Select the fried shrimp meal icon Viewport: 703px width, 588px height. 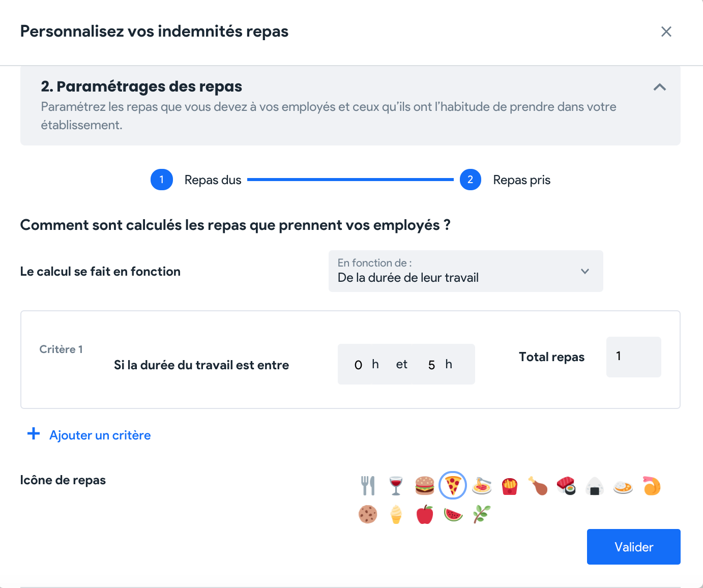tap(652, 486)
